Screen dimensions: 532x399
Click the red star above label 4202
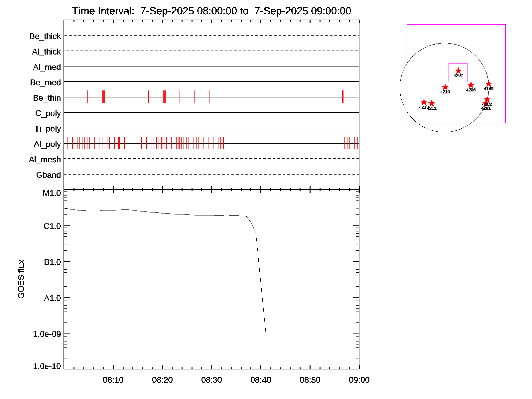[x=487, y=100]
